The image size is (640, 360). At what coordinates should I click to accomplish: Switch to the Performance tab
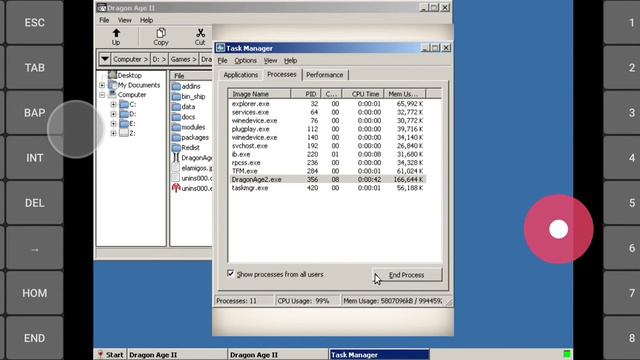point(325,75)
